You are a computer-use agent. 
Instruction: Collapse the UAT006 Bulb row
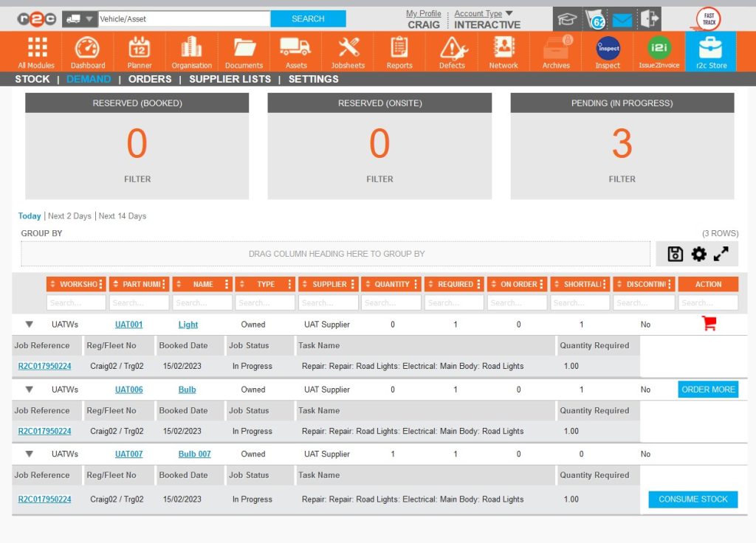coord(30,390)
